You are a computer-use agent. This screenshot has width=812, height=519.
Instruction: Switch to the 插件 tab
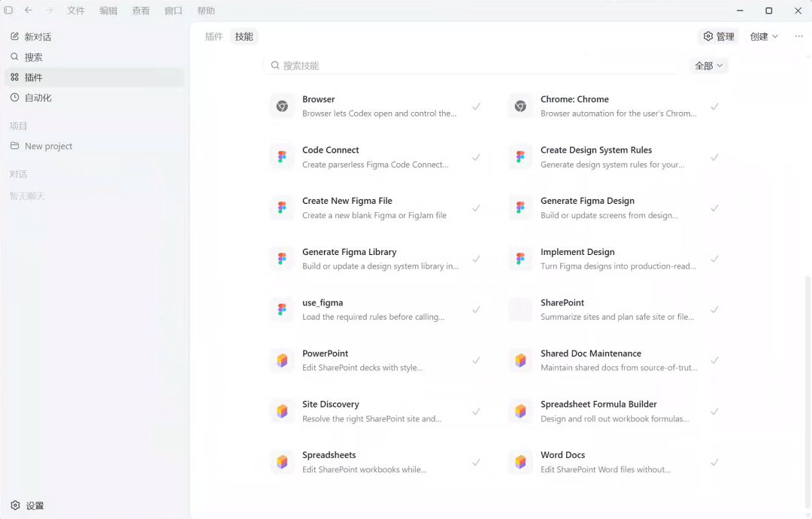[x=214, y=36]
